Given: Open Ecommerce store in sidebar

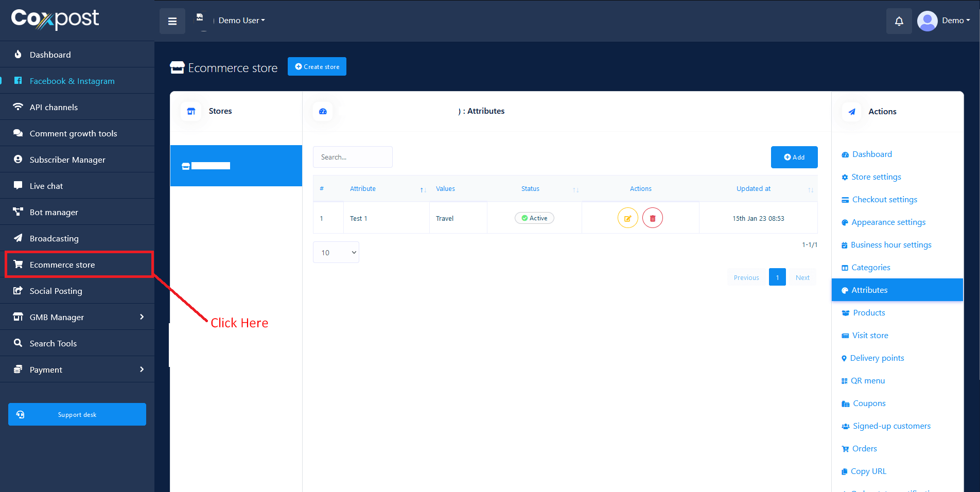Looking at the screenshot, I should point(62,265).
